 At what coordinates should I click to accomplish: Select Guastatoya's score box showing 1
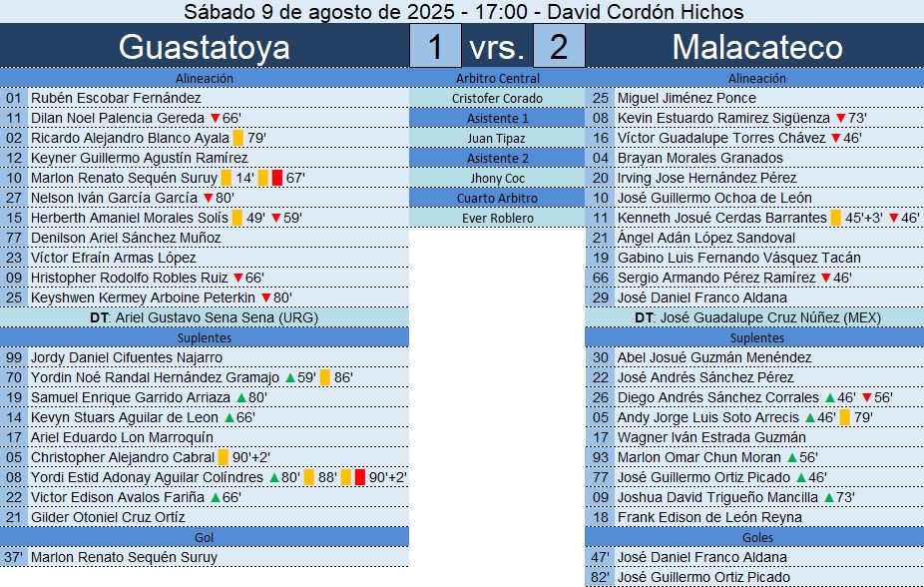click(x=435, y=47)
